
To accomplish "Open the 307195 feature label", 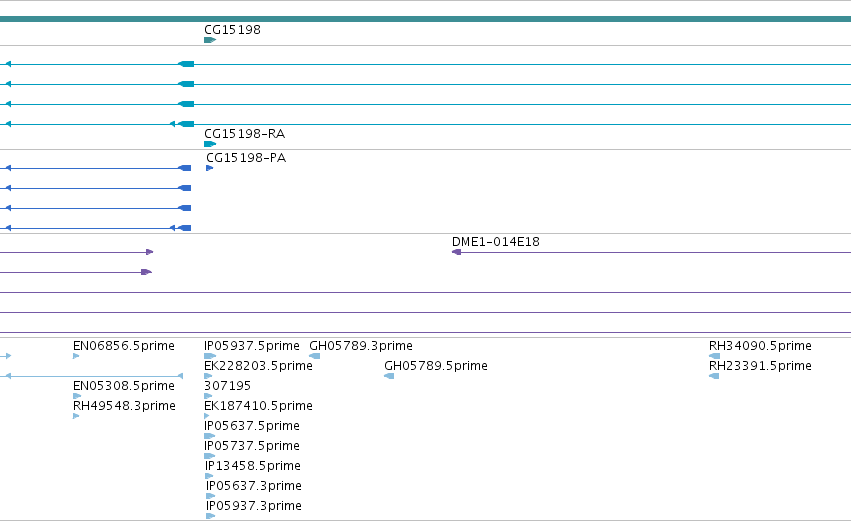I will click(227, 386).
